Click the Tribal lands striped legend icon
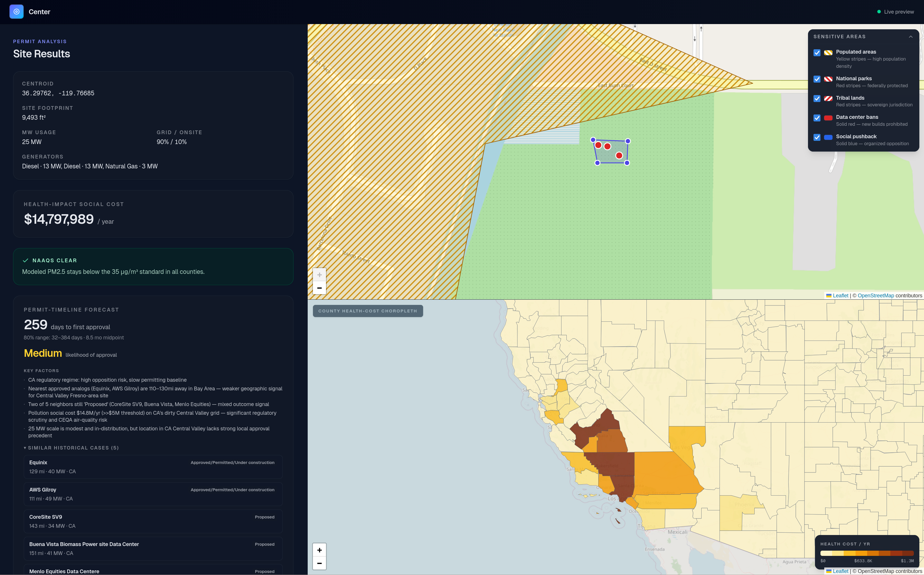This screenshot has height=575, width=924. click(828, 99)
